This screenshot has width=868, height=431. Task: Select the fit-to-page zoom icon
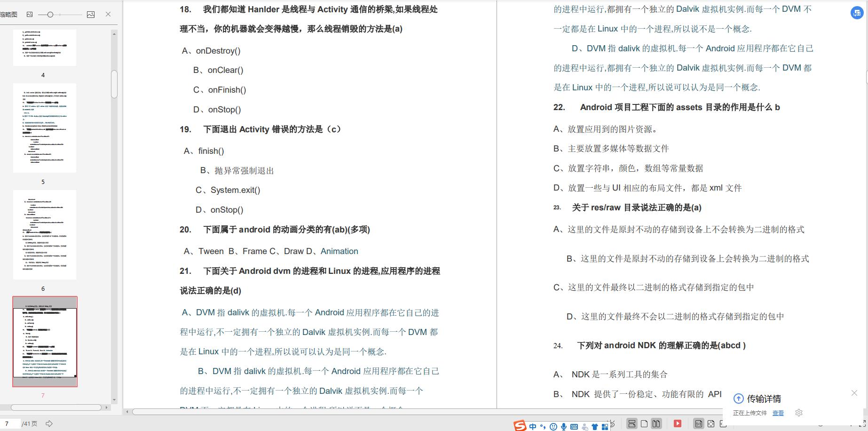coord(711,423)
